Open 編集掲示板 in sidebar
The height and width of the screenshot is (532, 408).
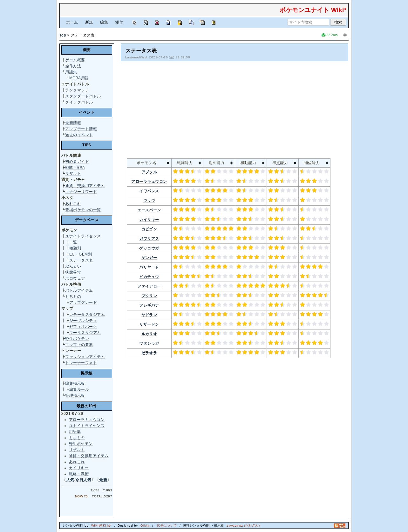(x=75, y=383)
